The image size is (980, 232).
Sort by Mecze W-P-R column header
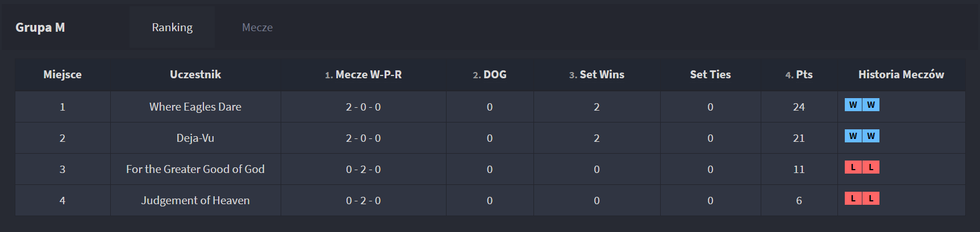click(363, 74)
